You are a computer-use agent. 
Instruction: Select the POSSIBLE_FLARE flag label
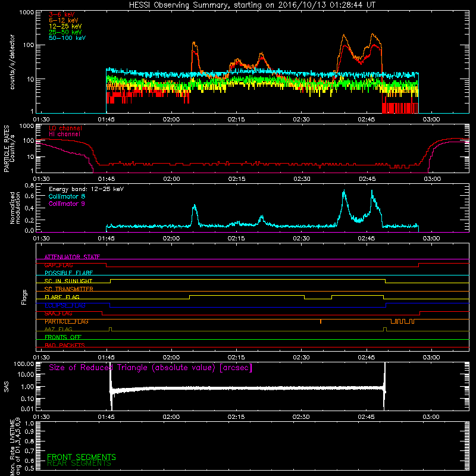(68, 273)
